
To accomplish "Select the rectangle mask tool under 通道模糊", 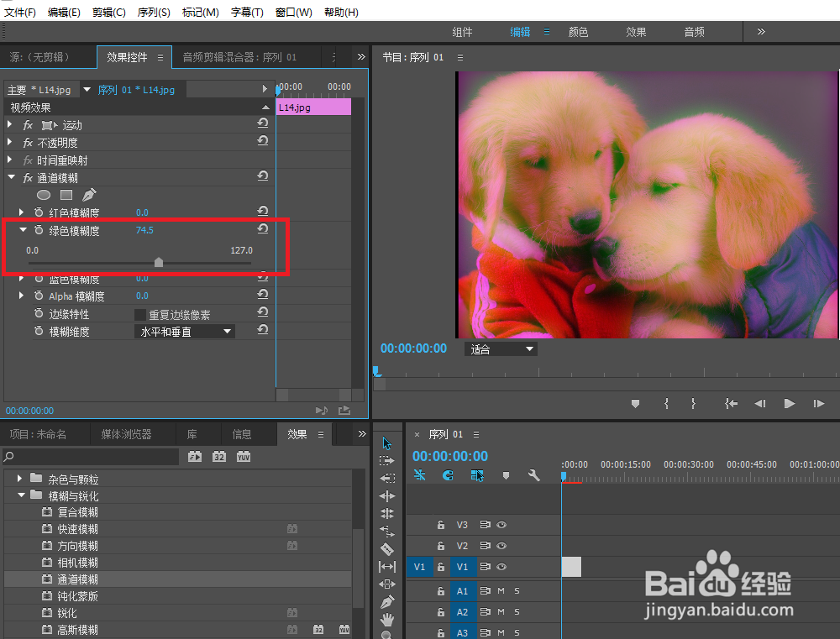I will 66,195.
